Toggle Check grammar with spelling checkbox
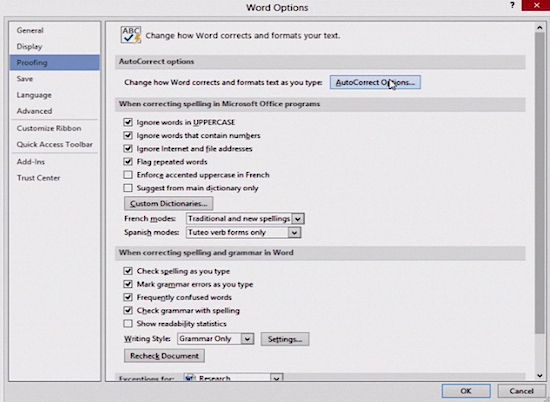Viewport: 550px width, 402px height. tap(128, 310)
